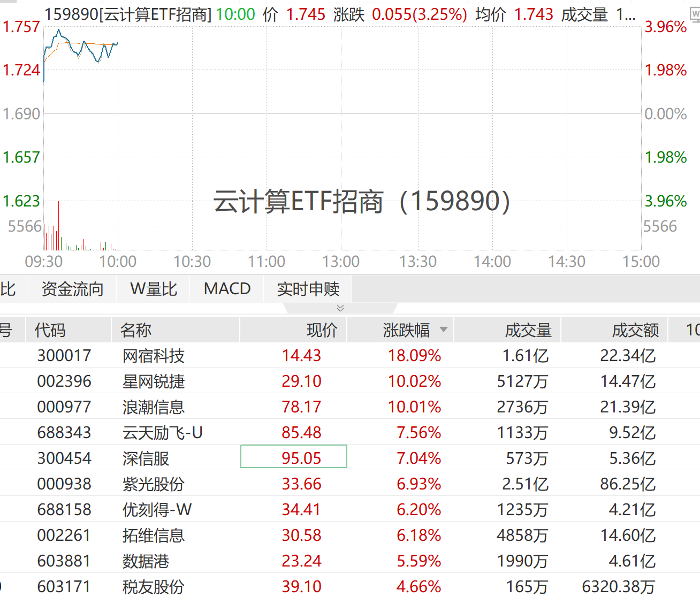
Task: Select stock code 300017
Action: pyautogui.click(x=64, y=356)
